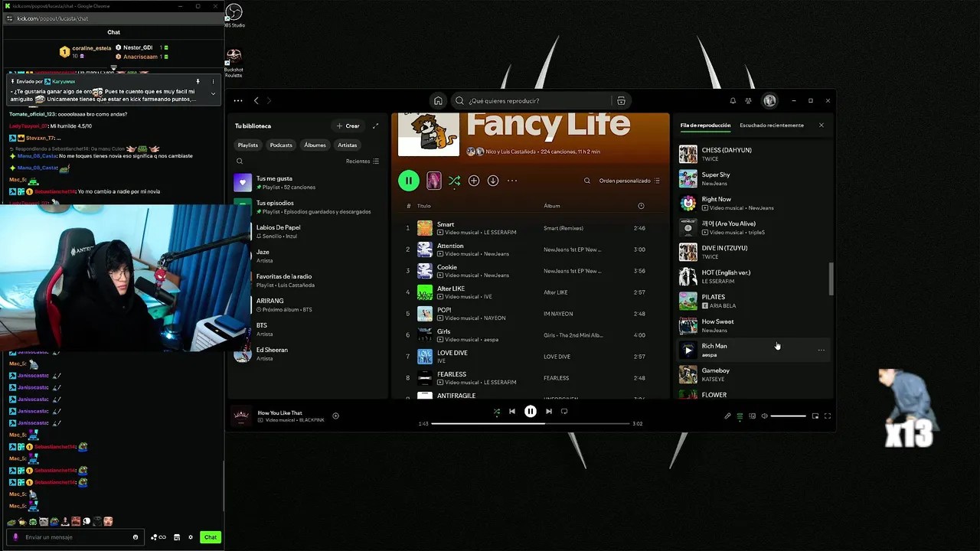
Task: Search within Tu biblioteca
Action: click(240, 161)
